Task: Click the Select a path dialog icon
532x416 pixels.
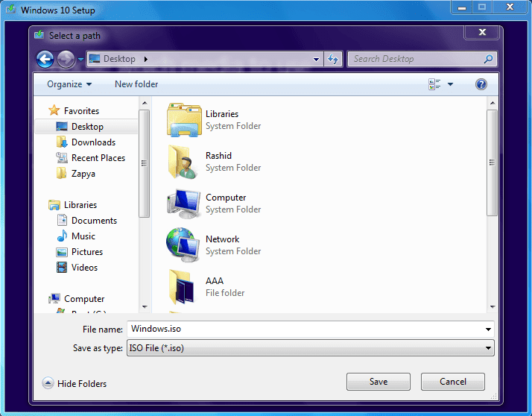Action: click(39, 34)
